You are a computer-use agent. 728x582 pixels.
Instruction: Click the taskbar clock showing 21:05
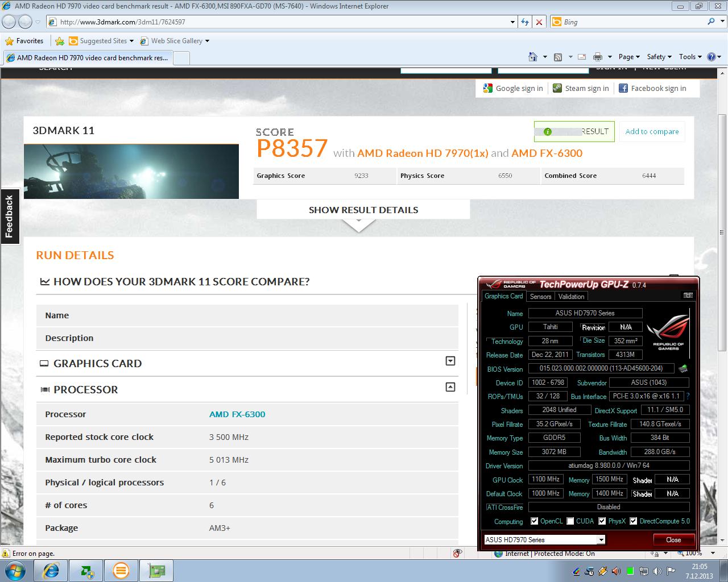tap(699, 571)
